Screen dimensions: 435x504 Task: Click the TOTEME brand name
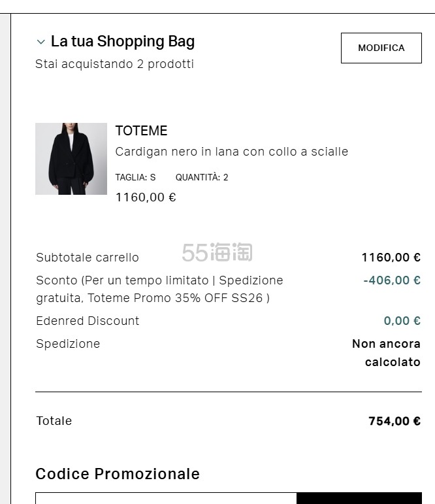pyautogui.click(x=141, y=131)
